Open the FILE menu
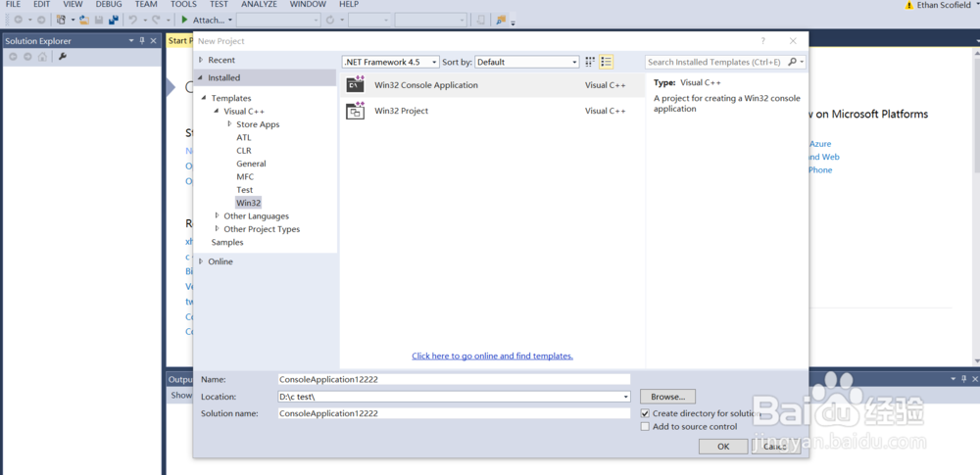The width and height of the screenshot is (980, 475). pyautogui.click(x=13, y=4)
